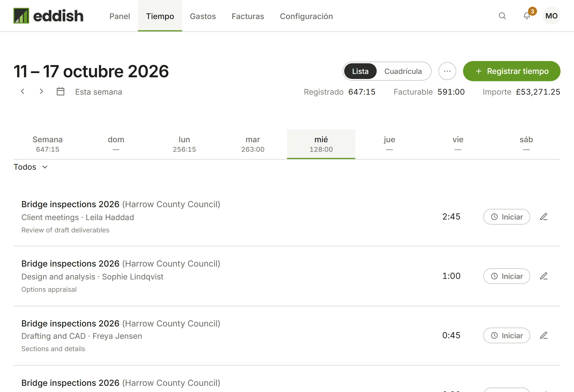This screenshot has width=574, height=392.
Task: Switch to Lista view
Action: (360, 71)
